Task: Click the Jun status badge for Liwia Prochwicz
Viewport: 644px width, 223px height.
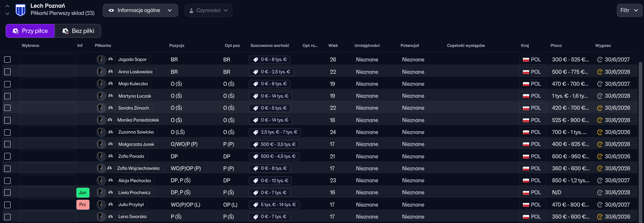Action: [x=83, y=193]
